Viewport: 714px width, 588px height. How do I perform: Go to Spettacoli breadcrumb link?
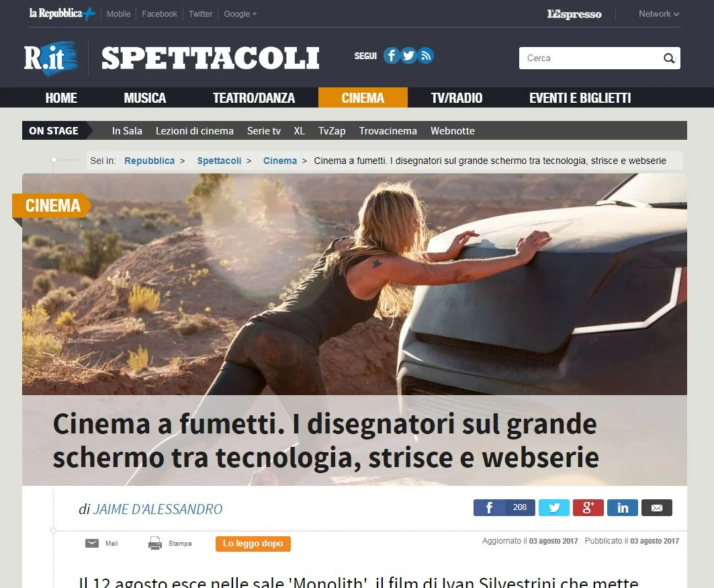click(219, 161)
